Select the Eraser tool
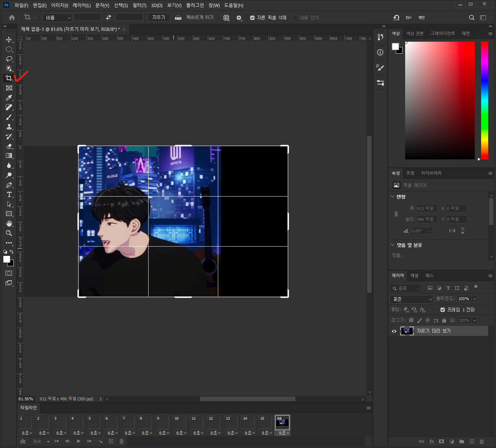Image resolution: width=496 pixels, height=448 pixels. [x=9, y=146]
